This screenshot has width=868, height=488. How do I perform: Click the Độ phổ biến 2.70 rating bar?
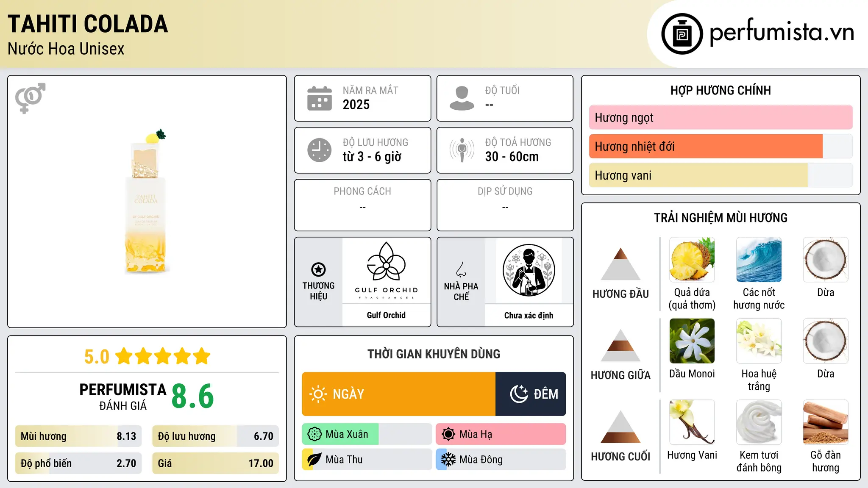78,463
